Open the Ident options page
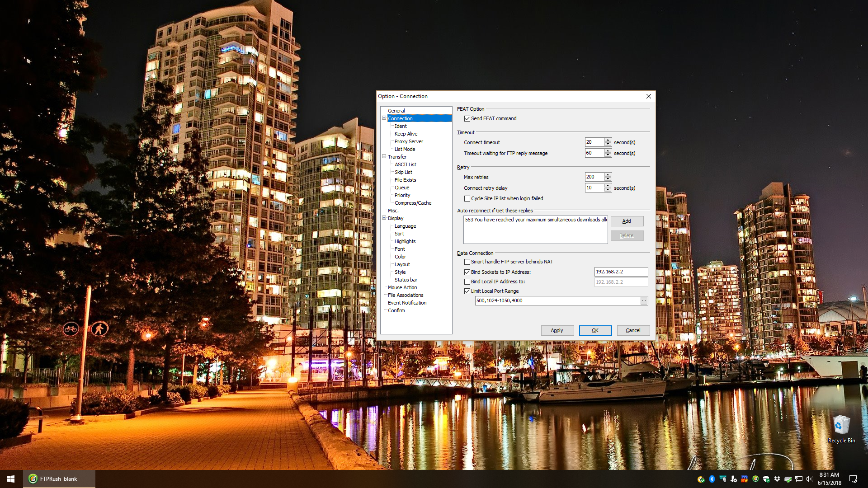This screenshot has height=488, width=868. 401,126
